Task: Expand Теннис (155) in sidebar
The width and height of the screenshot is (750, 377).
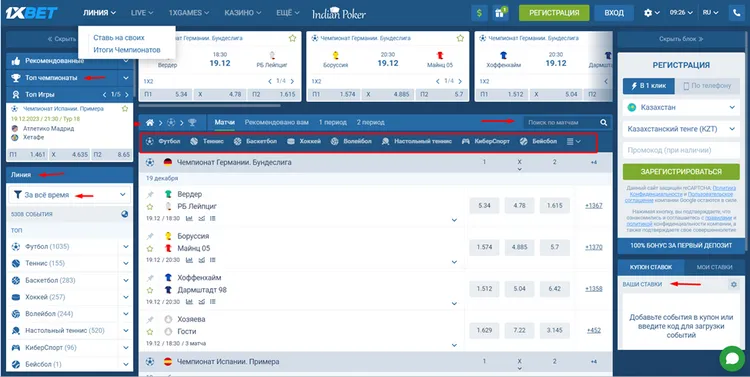Action: tap(126, 264)
